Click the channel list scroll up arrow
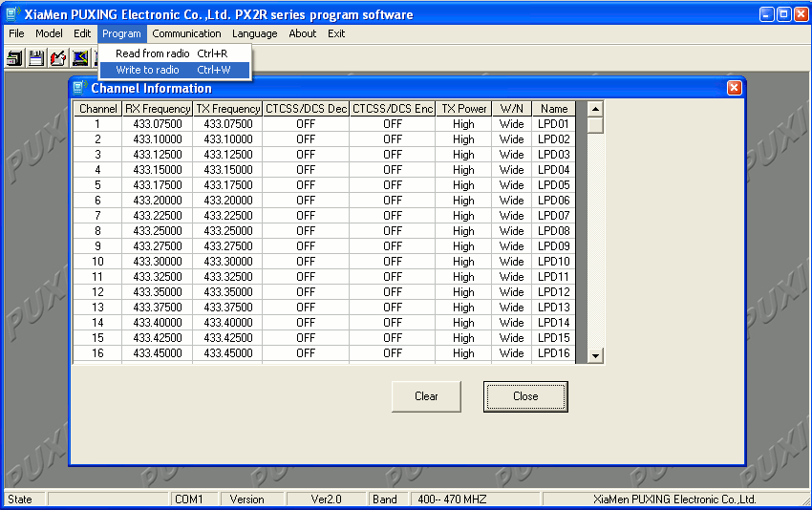Image resolution: width=812 pixels, height=510 pixels. tap(595, 109)
